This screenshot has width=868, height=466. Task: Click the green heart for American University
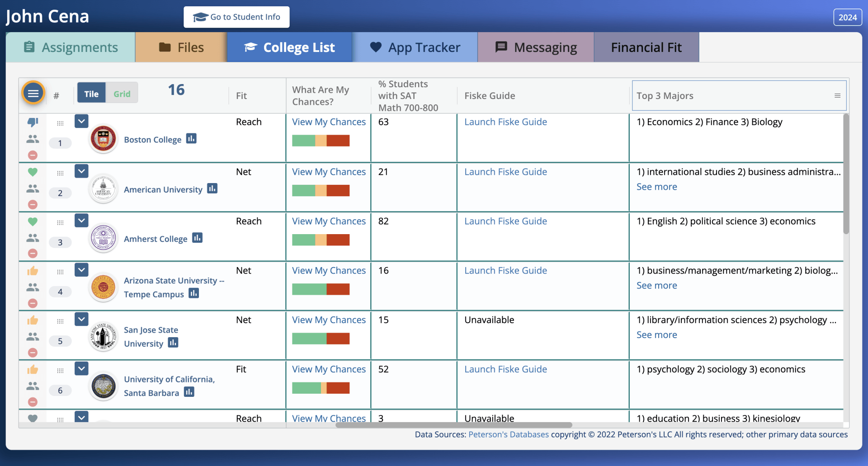coord(33,172)
